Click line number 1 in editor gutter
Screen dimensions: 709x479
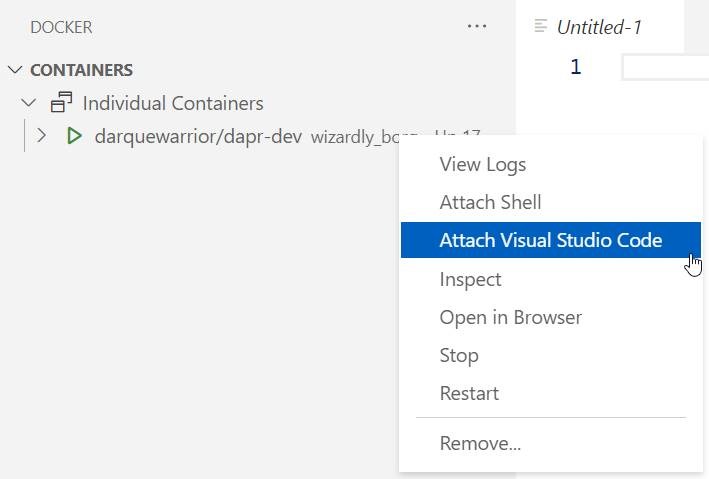pyautogui.click(x=576, y=67)
